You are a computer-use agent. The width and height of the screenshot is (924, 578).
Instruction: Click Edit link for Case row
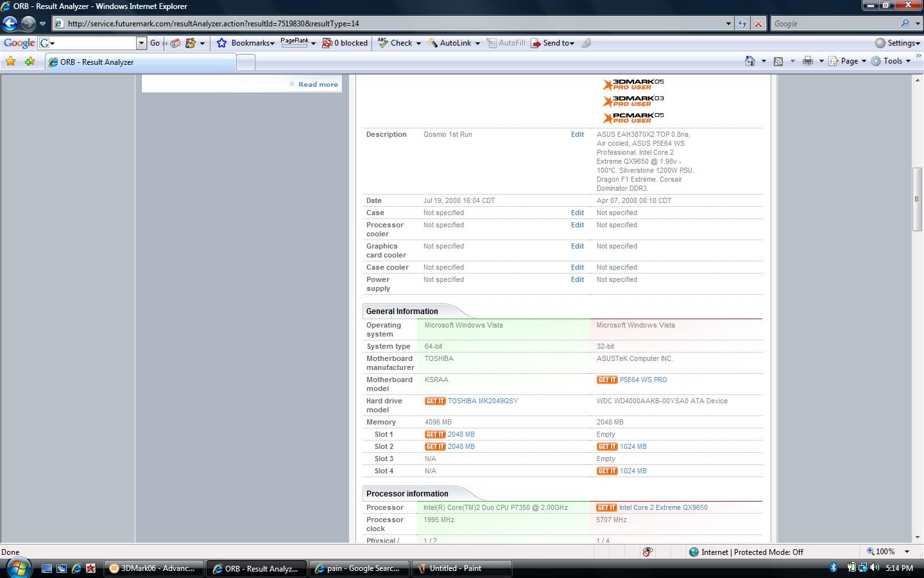[x=577, y=213]
